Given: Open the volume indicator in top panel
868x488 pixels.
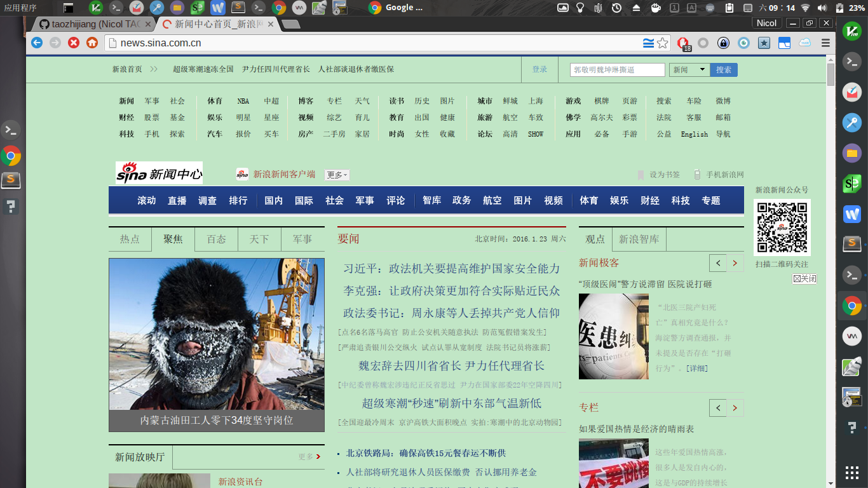Looking at the screenshot, I should point(822,8).
